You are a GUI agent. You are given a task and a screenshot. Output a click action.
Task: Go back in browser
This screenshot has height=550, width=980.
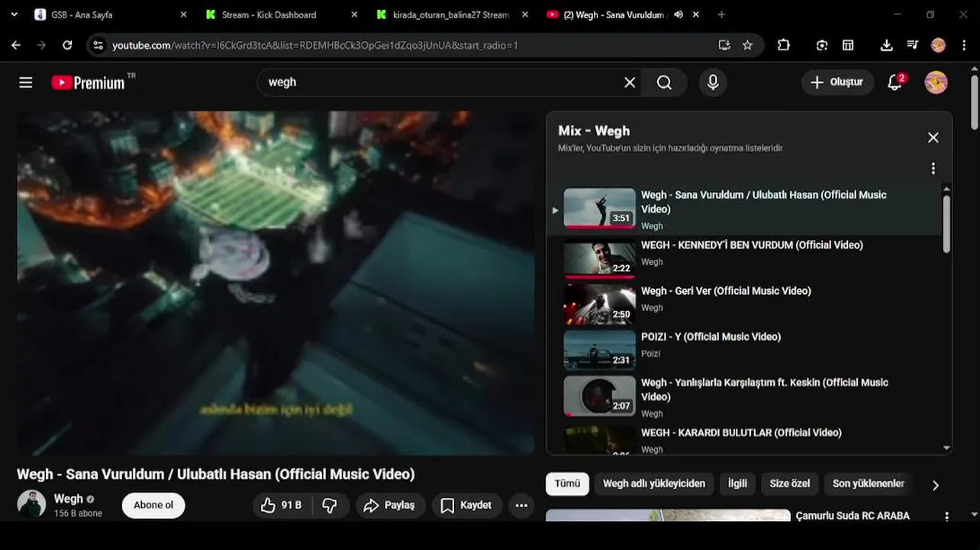click(16, 45)
